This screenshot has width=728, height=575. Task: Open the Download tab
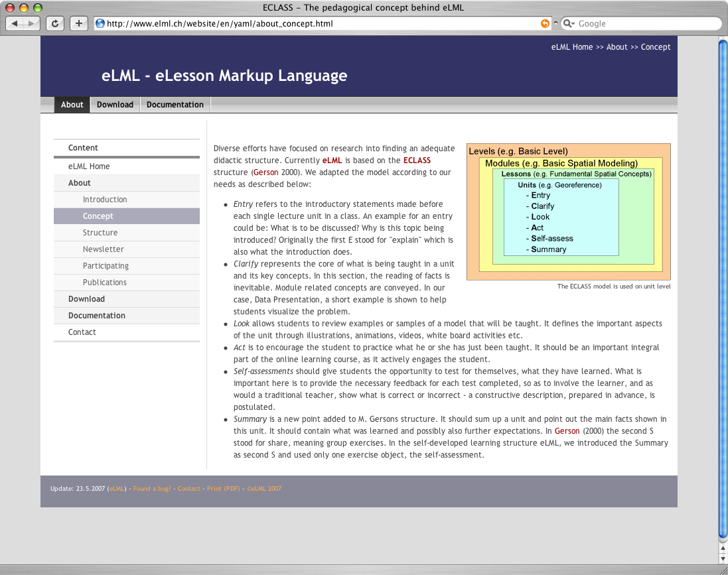tap(115, 105)
